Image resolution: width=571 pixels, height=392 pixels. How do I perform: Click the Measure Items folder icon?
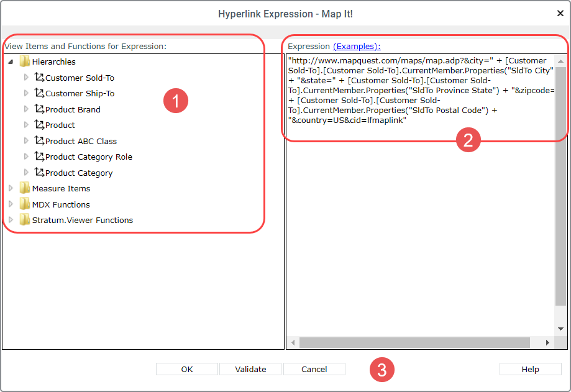coord(25,188)
